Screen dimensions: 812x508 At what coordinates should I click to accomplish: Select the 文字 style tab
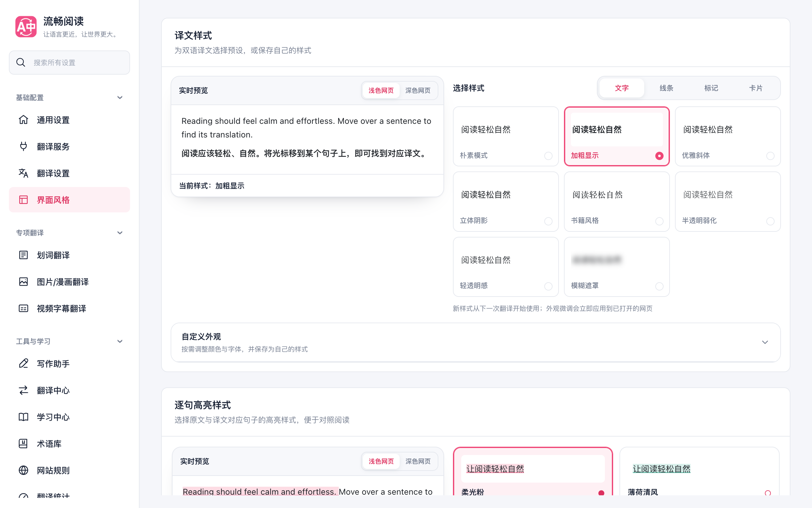click(x=622, y=88)
